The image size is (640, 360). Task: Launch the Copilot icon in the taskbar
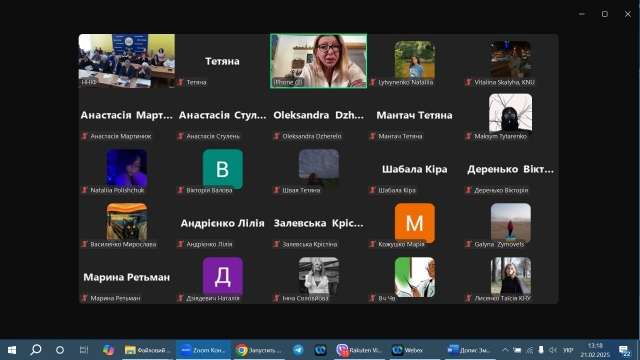coord(108,350)
